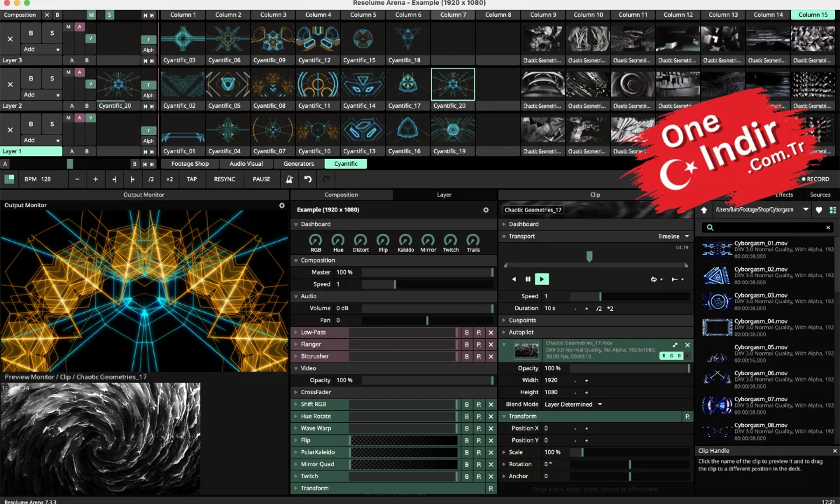Clear Layer 1 with its X button
The image size is (840, 504).
[x=10, y=129]
